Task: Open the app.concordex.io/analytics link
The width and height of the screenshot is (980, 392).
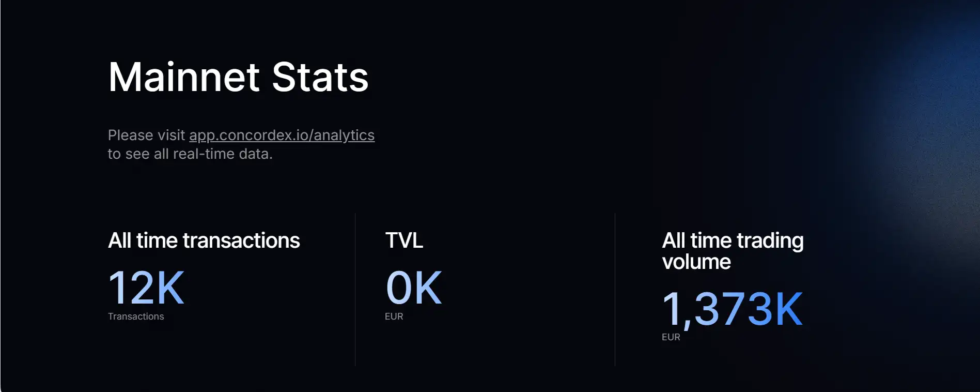Action: pyautogui.click(x=282, y=135)
